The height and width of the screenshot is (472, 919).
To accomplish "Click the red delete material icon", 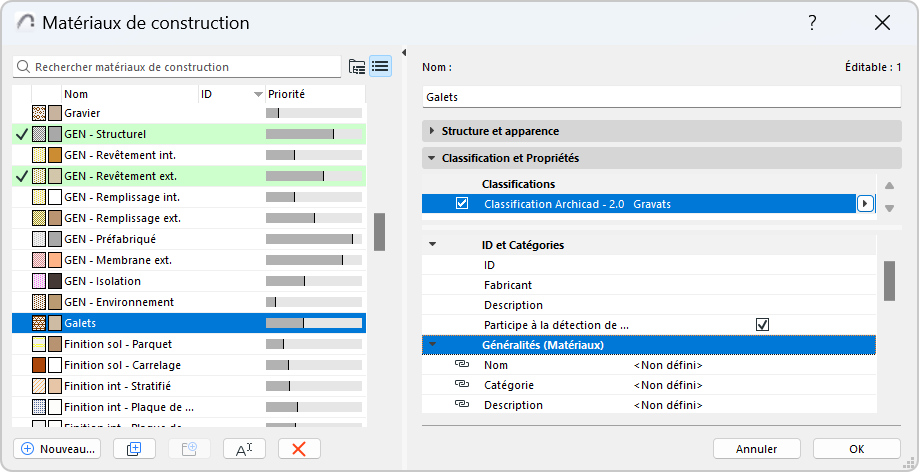I will (298, 449).
